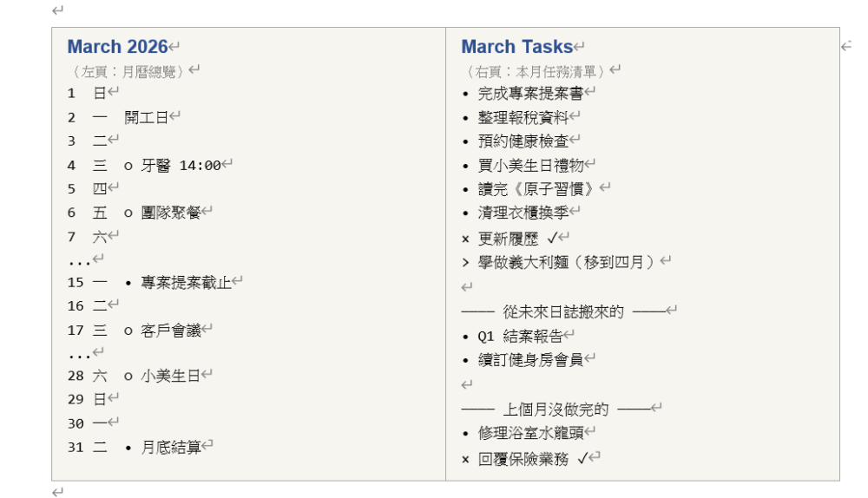Click the 專案提案截止 deadline on day 15

(x=186, y=282)
